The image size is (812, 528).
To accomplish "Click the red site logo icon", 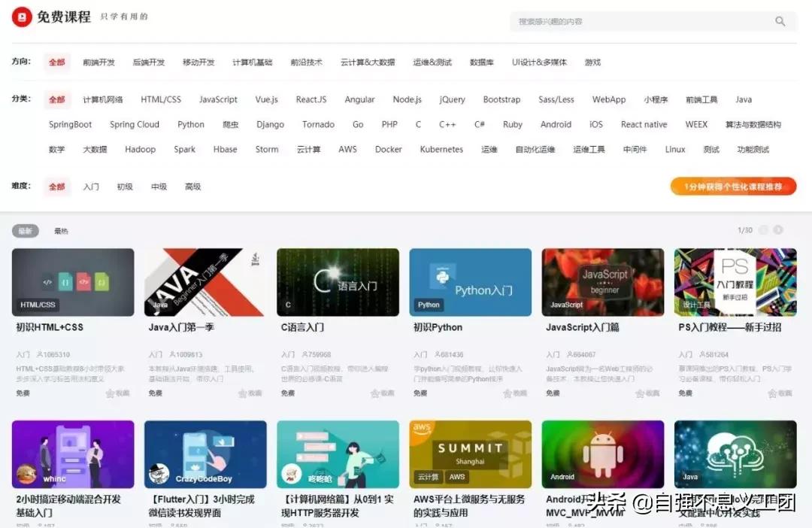I will (21, 17).
